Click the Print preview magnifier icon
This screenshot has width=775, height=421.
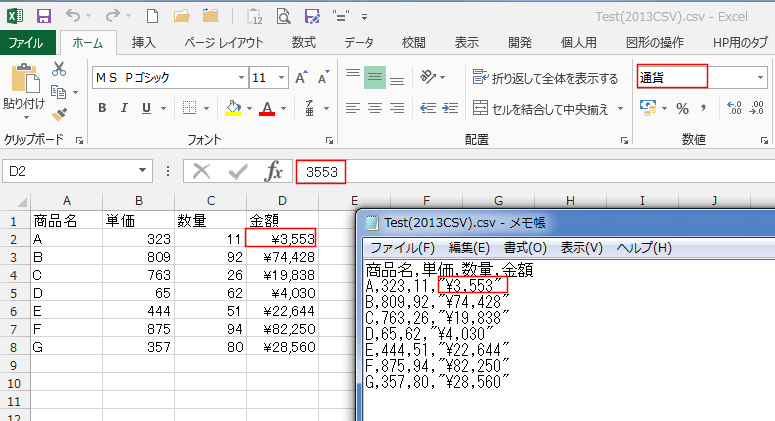click(283, 16)
